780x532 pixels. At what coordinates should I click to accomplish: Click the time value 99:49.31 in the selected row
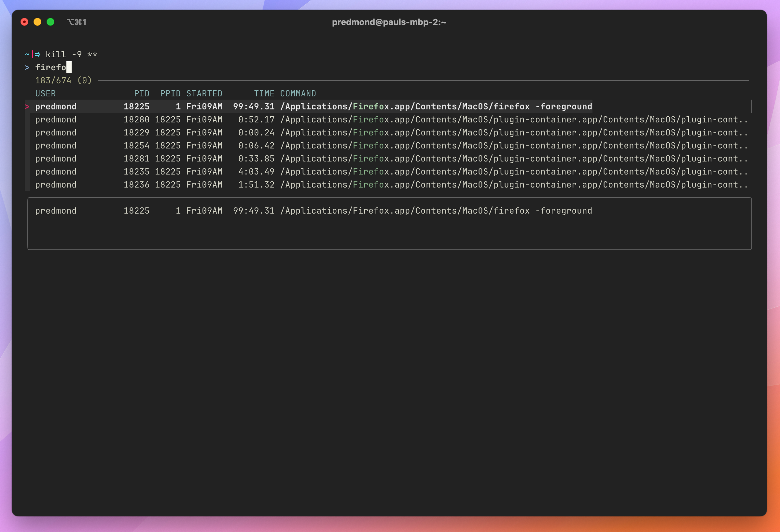(x=254, y=106)
